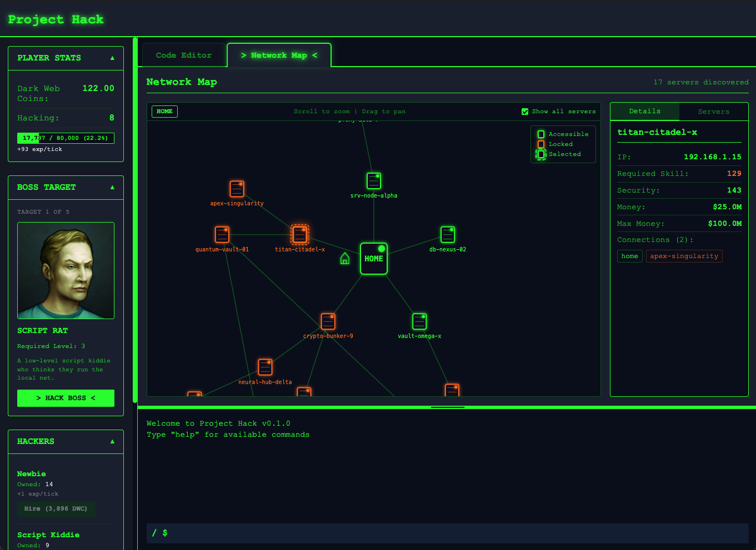Click the terminal command input line
The width and height of the screenshot is (756, 550).
(x=389, y=533)
